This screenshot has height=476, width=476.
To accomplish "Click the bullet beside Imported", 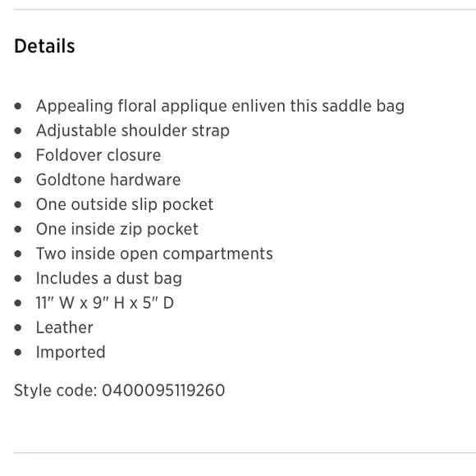I will [18, 352].
